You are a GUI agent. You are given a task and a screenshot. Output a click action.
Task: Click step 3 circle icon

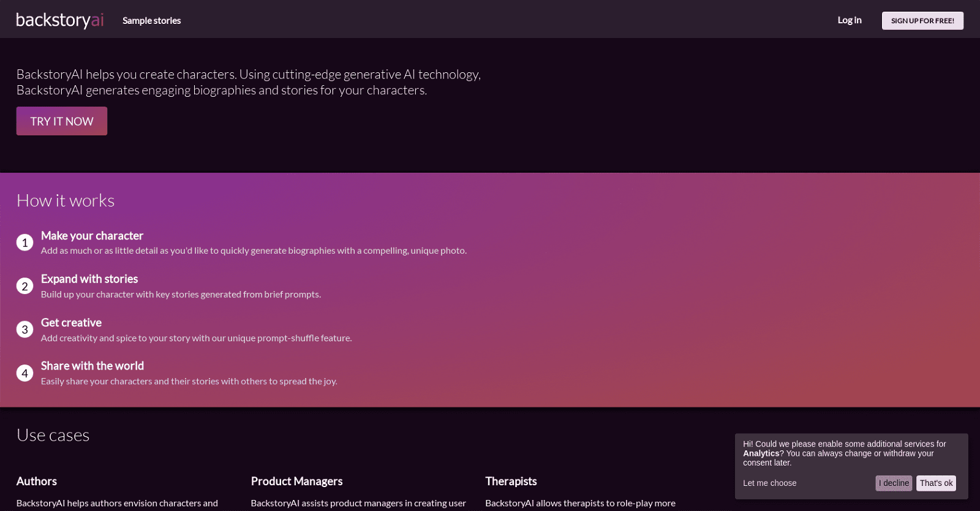pyautogui.click(x=24, y=330)
